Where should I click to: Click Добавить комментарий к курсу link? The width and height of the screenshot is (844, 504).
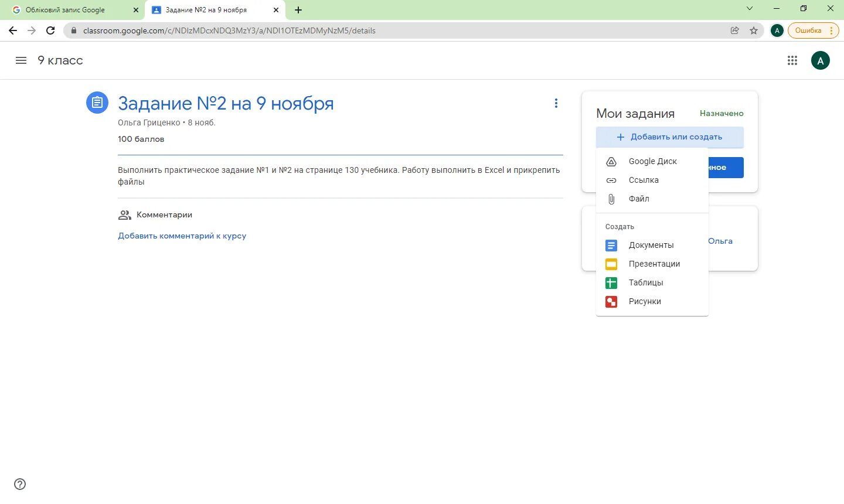pyautogui.click(x=182, y=236)
